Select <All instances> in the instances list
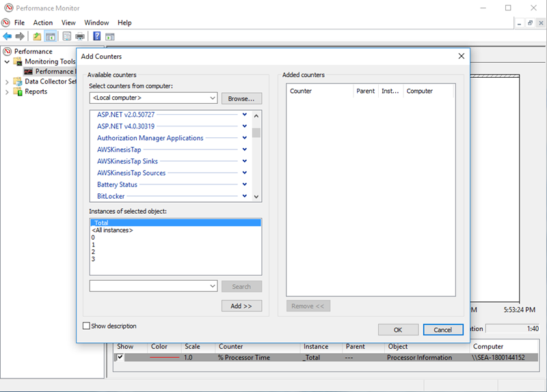This screenshot has width=547, height=392. (112, 231)
